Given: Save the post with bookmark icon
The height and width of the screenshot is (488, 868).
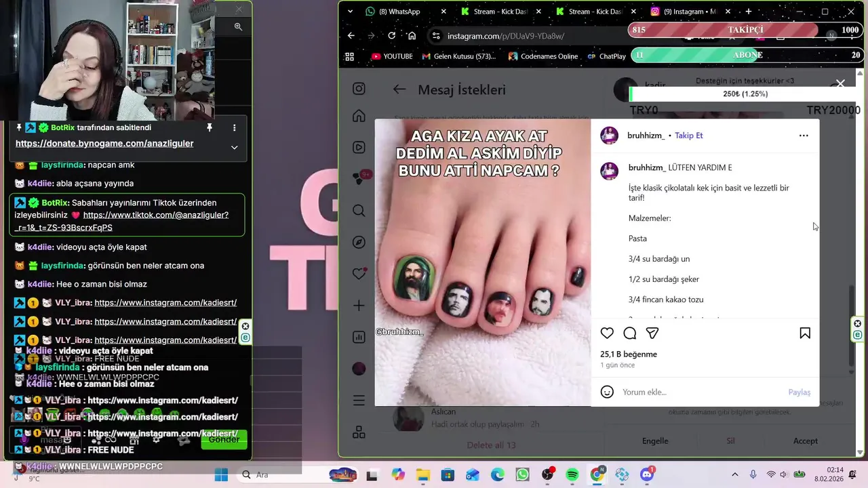Looking at the screenshot, I should coord(805,333).
